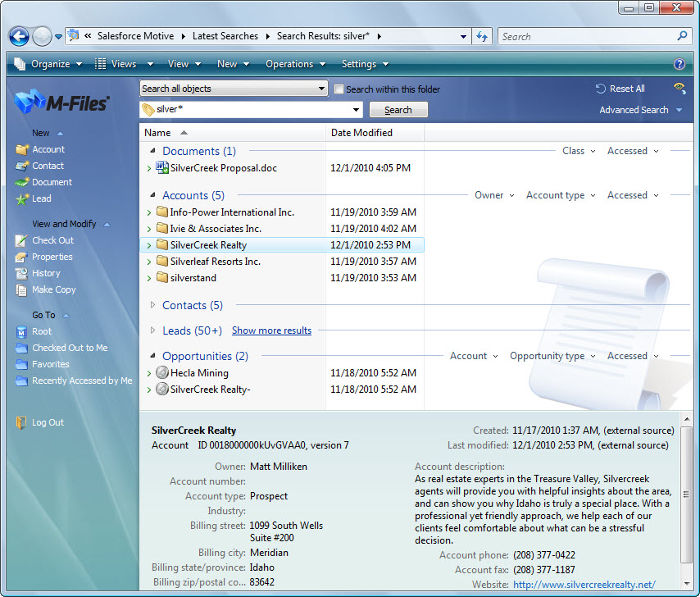Click Latest Searches in the breadcrumb
The width and height of the screenshot is (700, 597).
[225, 36]
